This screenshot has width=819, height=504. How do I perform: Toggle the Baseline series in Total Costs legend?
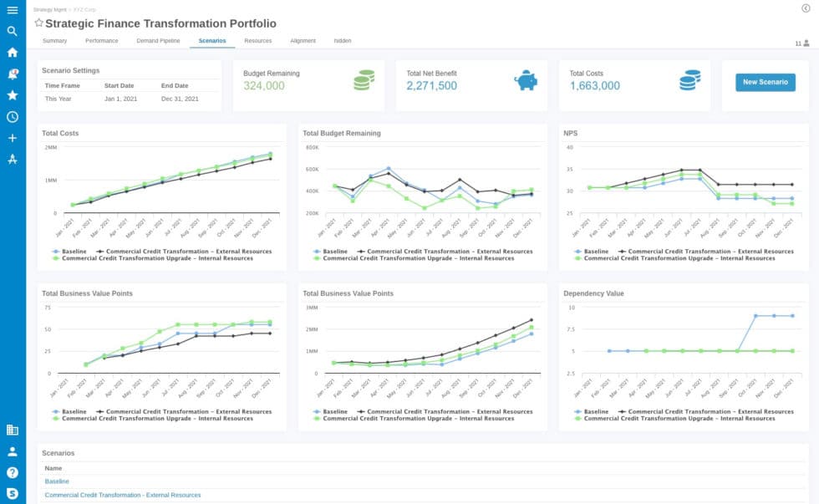click(69, 249)
